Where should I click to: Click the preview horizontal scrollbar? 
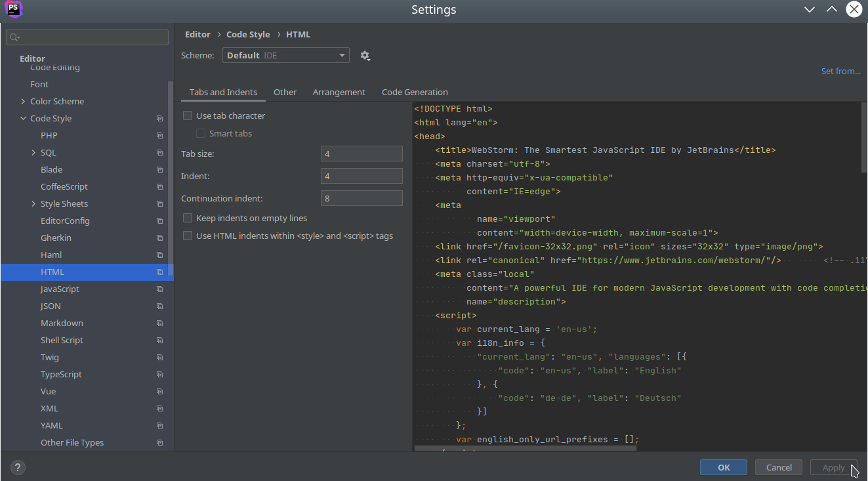click(x=525, y=449)
